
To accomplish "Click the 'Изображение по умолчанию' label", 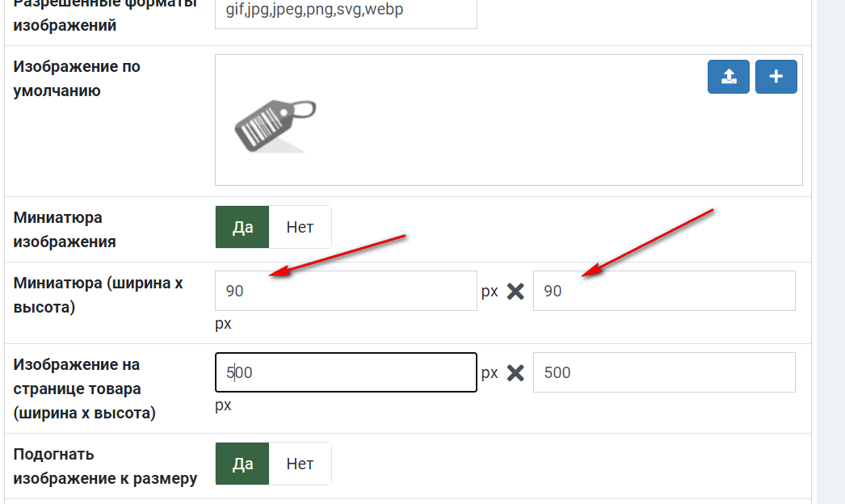I will pyautogui.click(x=77, y=78).
